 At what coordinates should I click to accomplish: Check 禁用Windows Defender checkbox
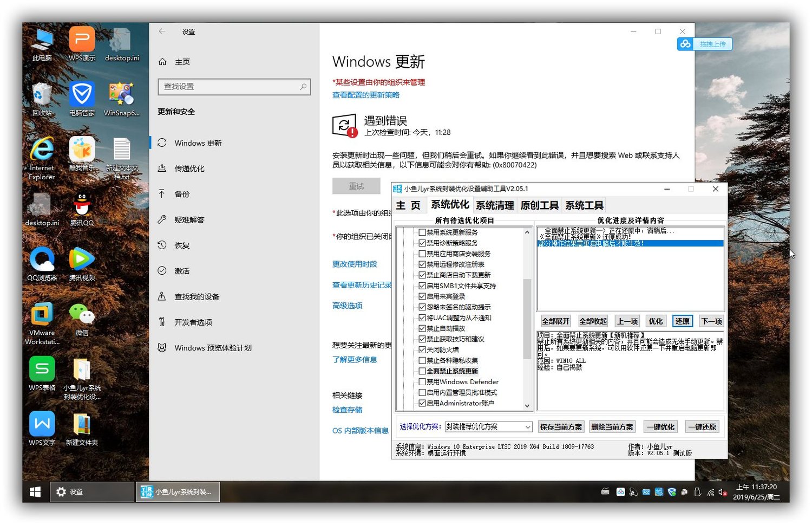[x=422, y=382]
